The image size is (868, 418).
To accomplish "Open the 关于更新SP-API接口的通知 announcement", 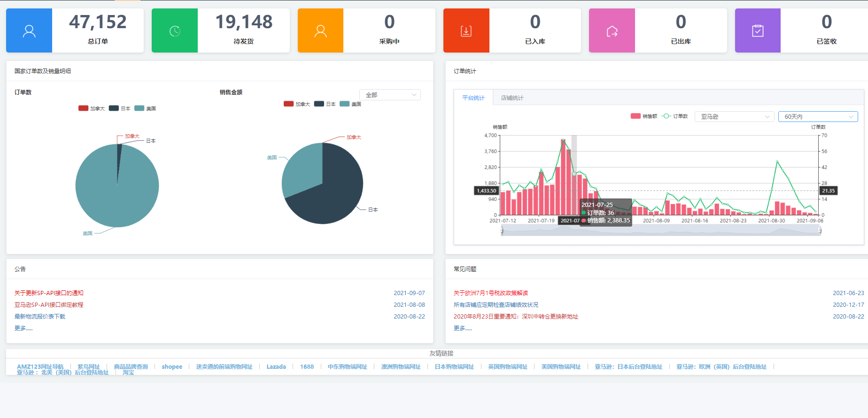I will tap(49, 293).
